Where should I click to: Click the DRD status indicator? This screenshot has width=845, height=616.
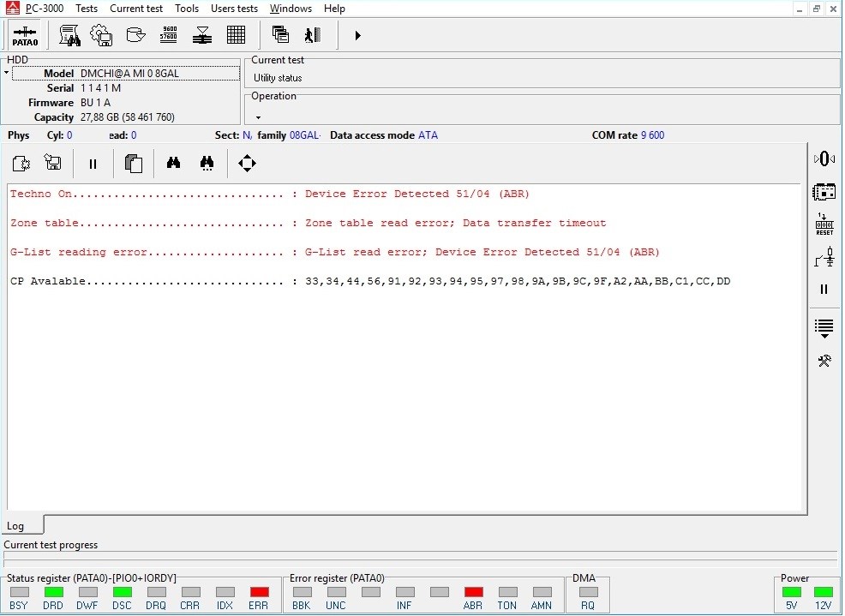53,592
